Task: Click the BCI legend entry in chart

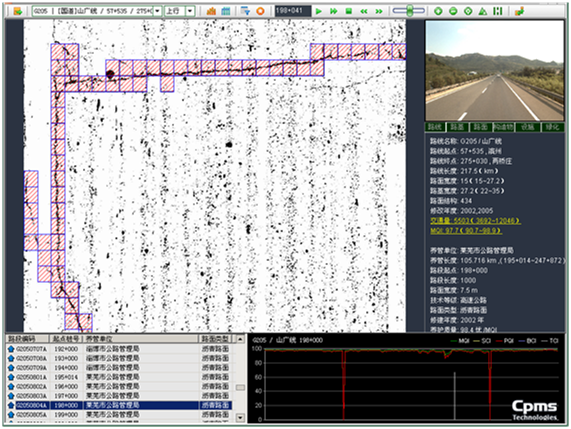Action: click(527, 341)
